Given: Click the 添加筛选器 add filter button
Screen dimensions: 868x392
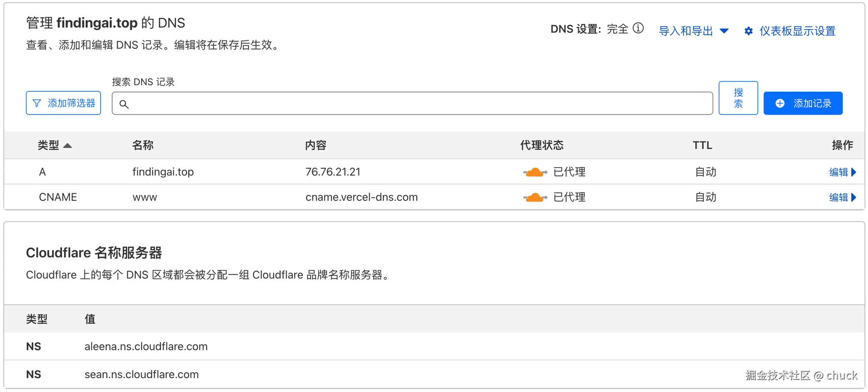Looking at the screenshot, I should pos(63,103).
